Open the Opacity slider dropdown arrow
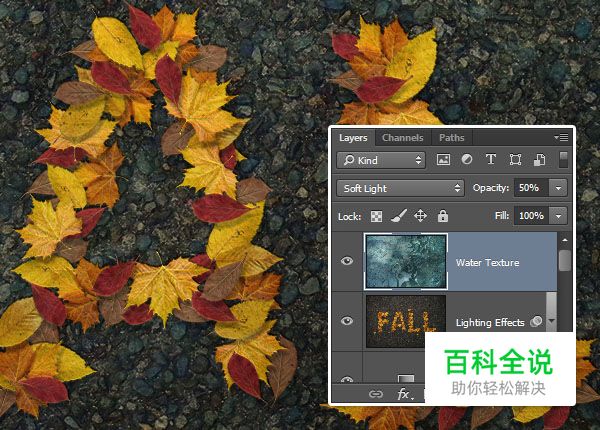The width and height of the screenshot is (600, 430). 558,188
